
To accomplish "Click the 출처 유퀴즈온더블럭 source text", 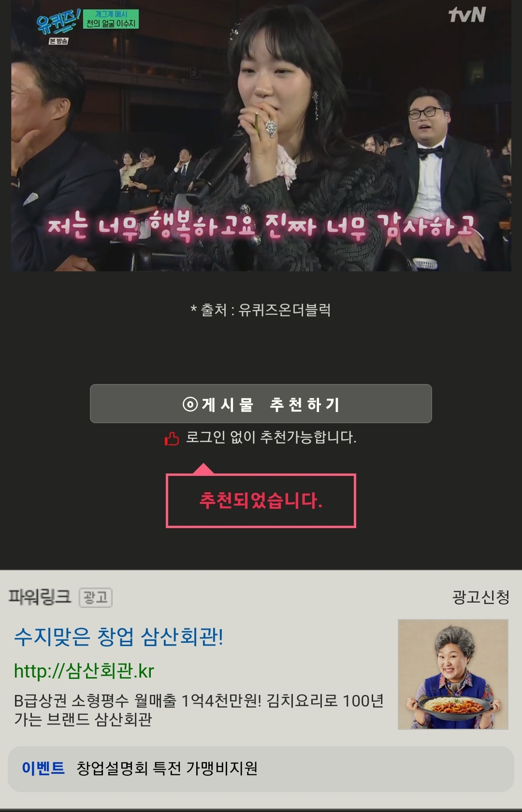I will [261, 310].
